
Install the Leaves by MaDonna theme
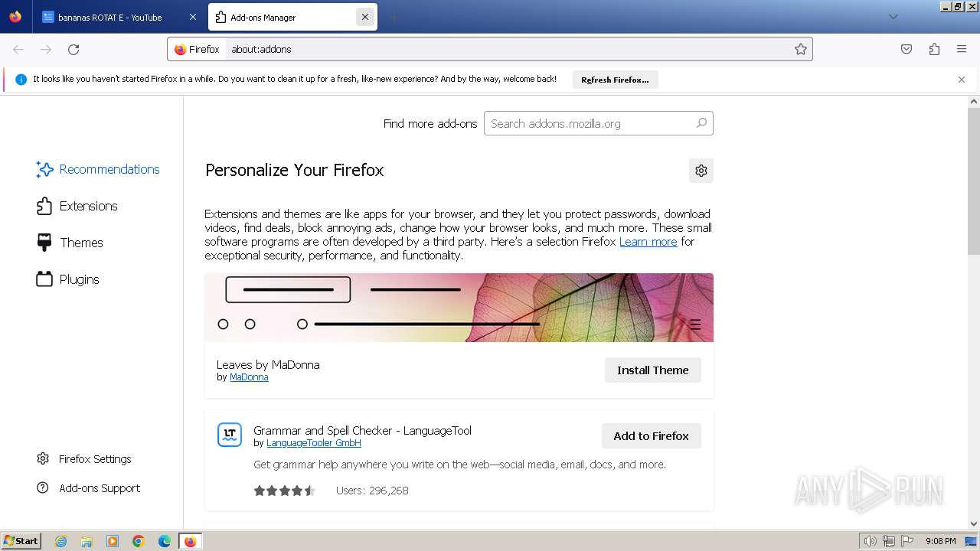653,370
